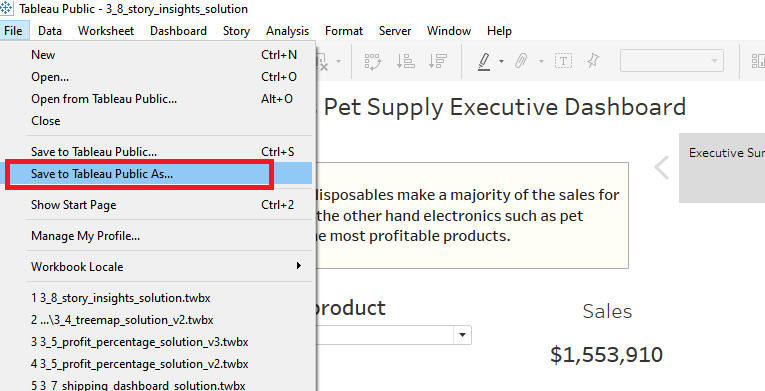765x391 pixels.
Task: Open the Worksheet menu
Action: click(x=106, y=31)
